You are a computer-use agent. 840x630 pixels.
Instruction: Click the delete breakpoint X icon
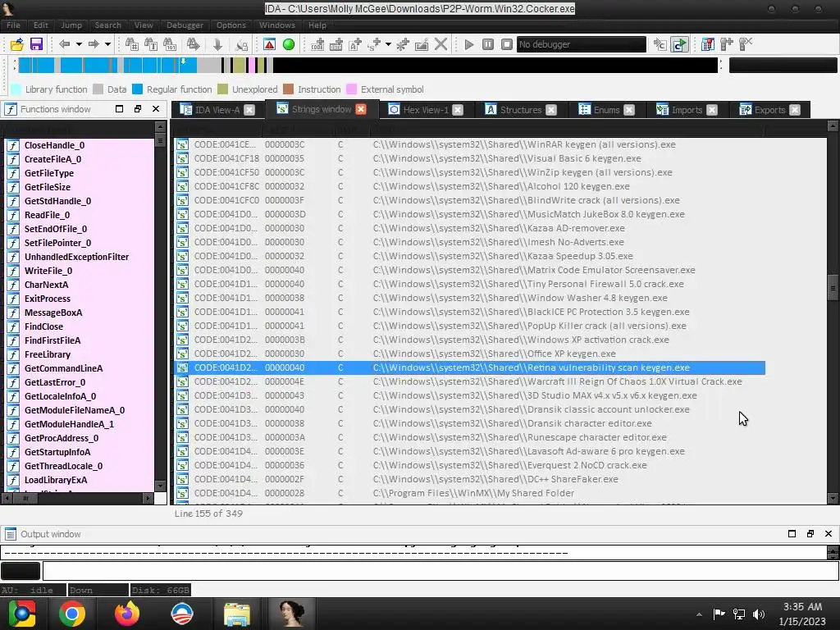[746, 44]
